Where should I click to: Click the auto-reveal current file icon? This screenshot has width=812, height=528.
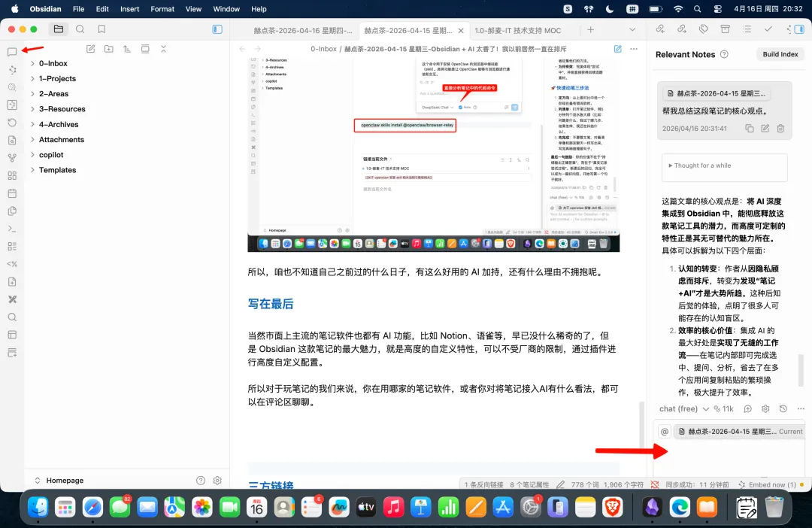(x=145, y=49)
